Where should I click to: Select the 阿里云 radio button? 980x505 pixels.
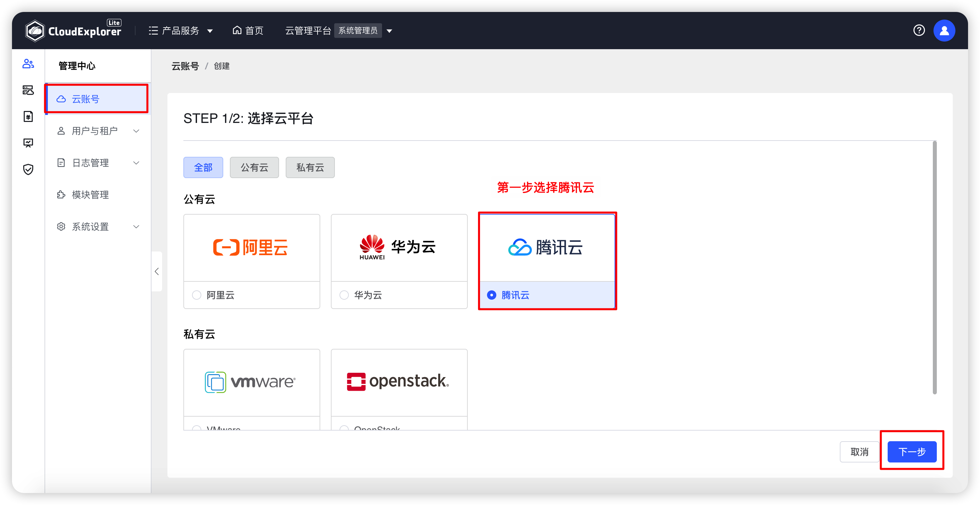coord(197,295)
